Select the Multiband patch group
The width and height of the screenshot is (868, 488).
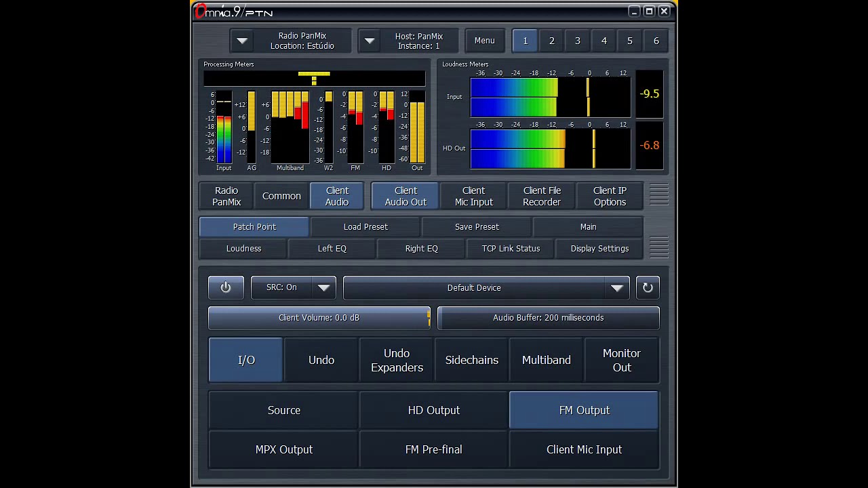click(547, 360)
